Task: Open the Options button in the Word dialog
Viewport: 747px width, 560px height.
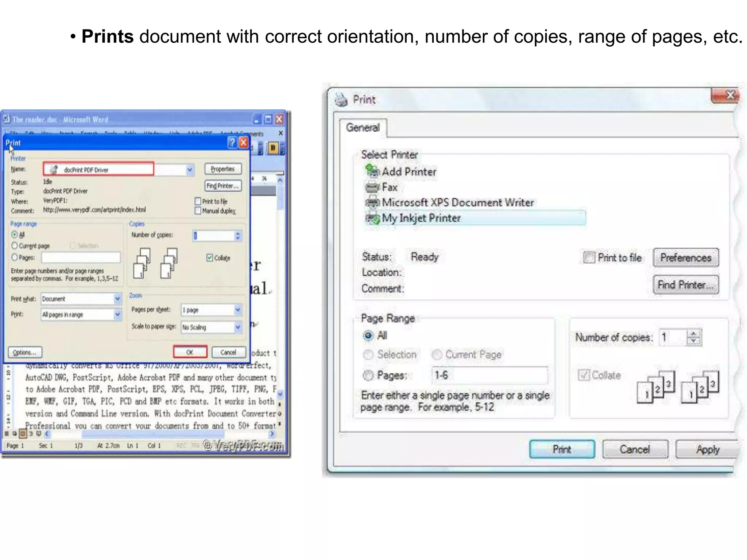Action: click(25, 352)
